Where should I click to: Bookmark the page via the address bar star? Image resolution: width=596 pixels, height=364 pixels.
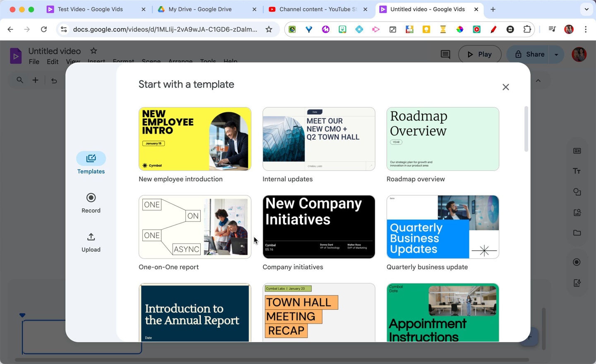pos(269,29)
